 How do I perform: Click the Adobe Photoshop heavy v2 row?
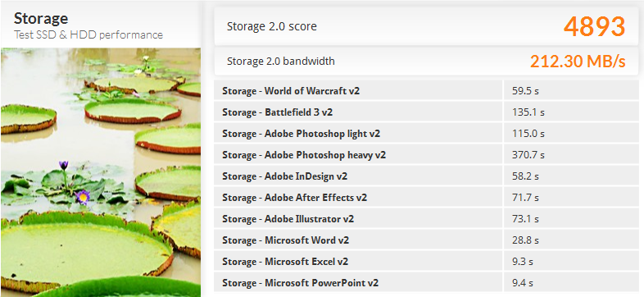(x=426, y=155)
